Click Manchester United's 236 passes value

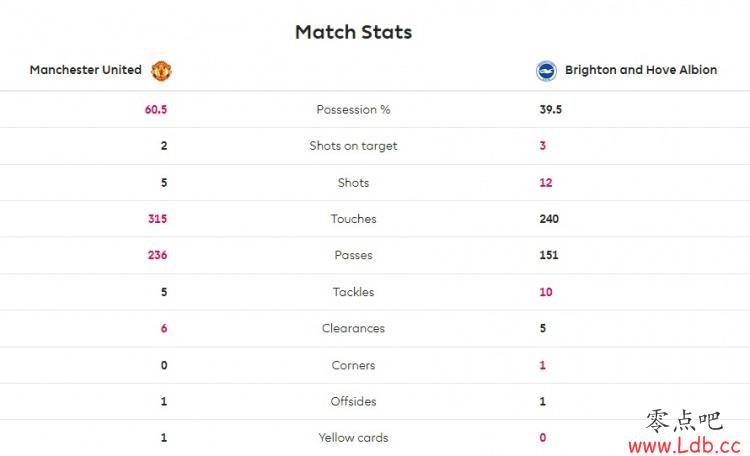tap(157, 255)
